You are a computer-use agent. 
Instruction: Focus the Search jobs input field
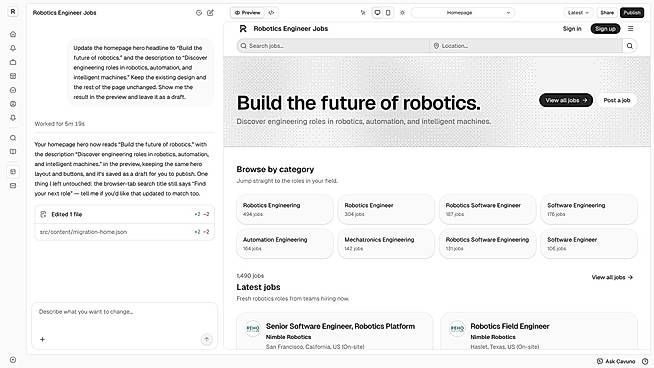click(x=334, y=46)
